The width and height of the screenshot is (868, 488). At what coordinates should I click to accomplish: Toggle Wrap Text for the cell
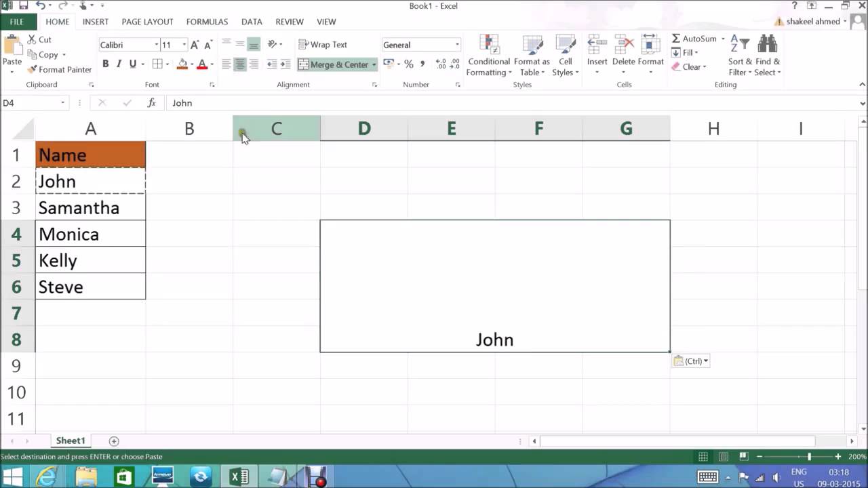[323, 45]
